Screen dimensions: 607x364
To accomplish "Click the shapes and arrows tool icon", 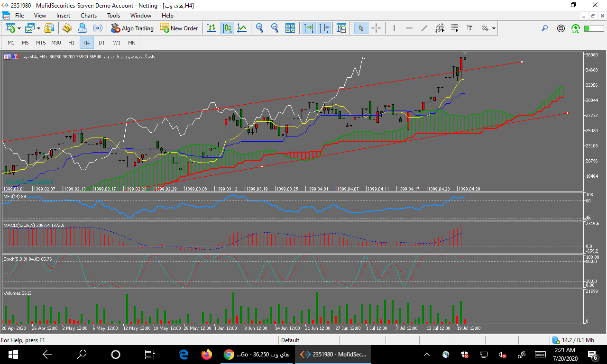I will (485, 28).
